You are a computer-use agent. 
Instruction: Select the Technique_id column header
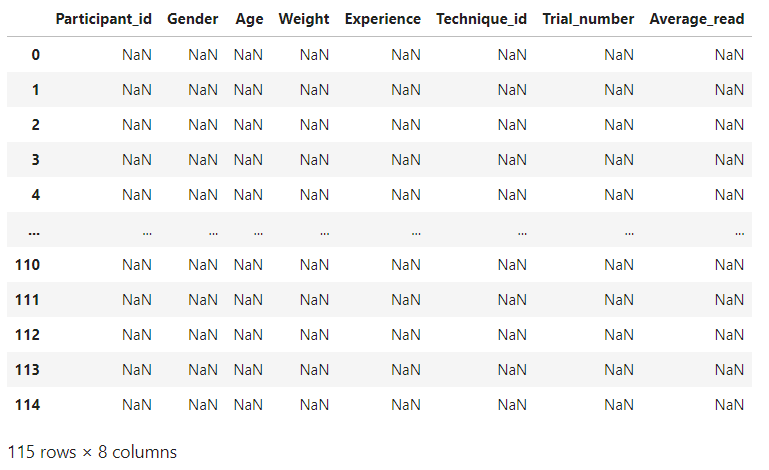click(x=481, y=19)
